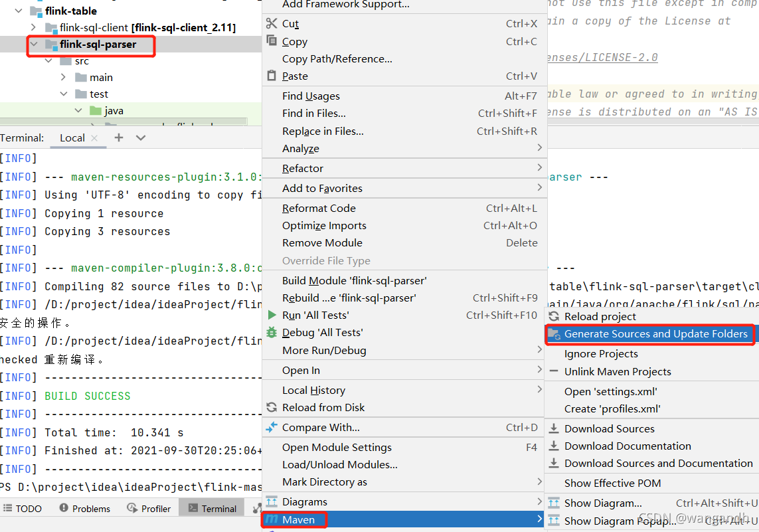Open the Profiler tool window icon
Viewport: 759px width, 532px height.
(x=132, y=508)
